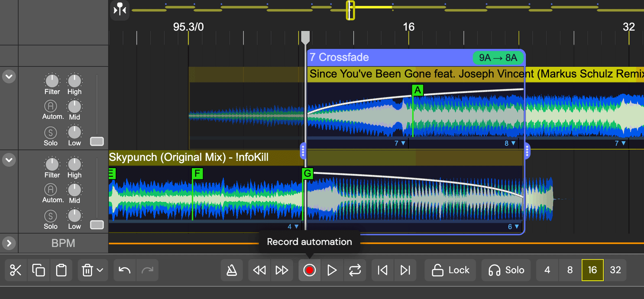The image size is (644, 299).
Task: Collapse the Since You've Been Gone track
Action: tap(9, 77)
